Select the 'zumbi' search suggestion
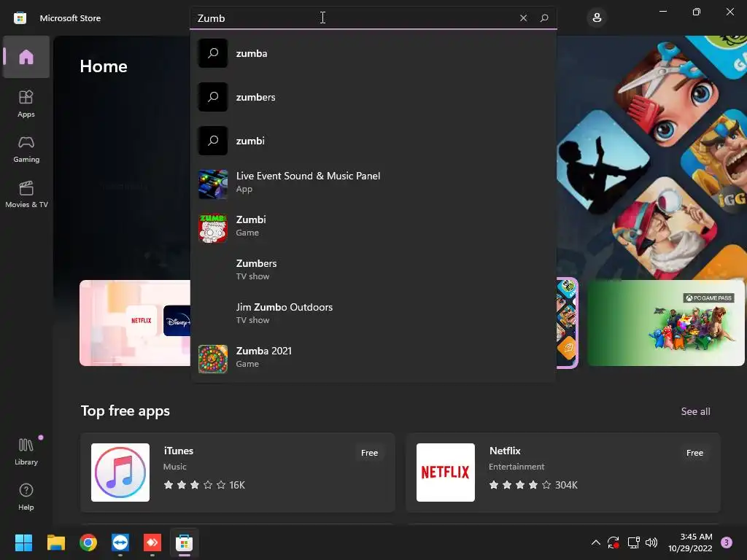Viewport: 747px width, 560px height. click(x=373, y=141)
